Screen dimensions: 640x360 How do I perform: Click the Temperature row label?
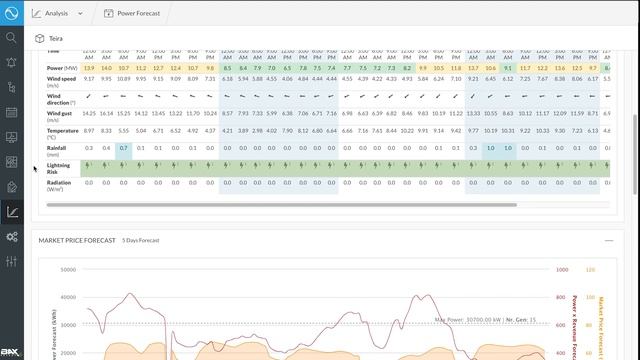[62, 134]
